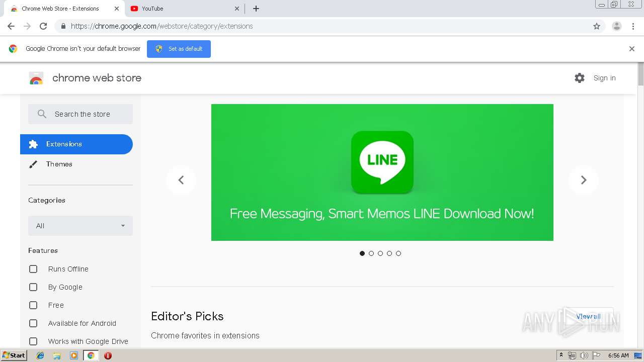Dismiss the default browser notification bar

(x=632, y=49)
